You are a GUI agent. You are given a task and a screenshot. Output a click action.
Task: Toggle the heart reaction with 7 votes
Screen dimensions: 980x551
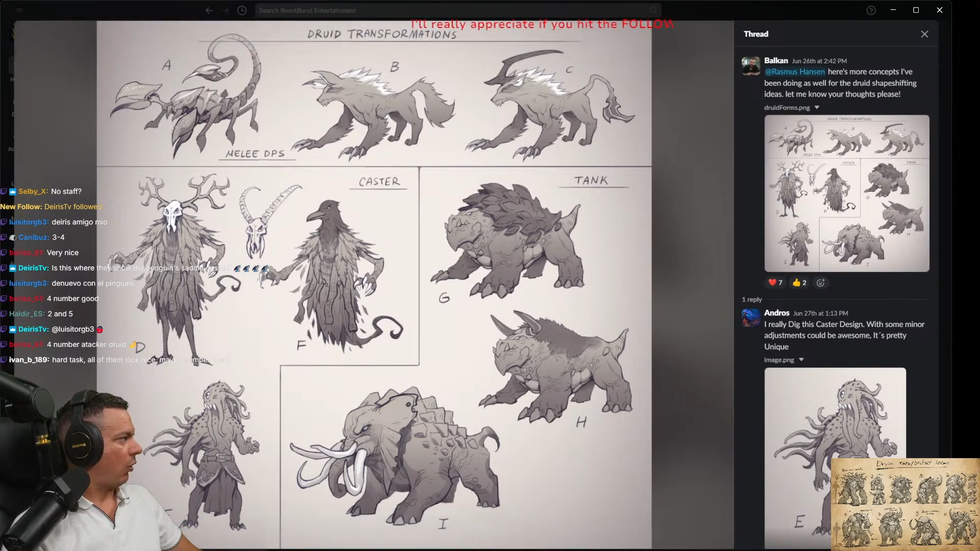[775, 283]
